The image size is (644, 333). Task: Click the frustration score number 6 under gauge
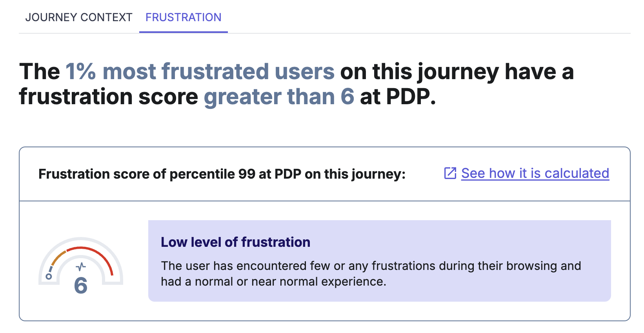[x=81, y=285]
